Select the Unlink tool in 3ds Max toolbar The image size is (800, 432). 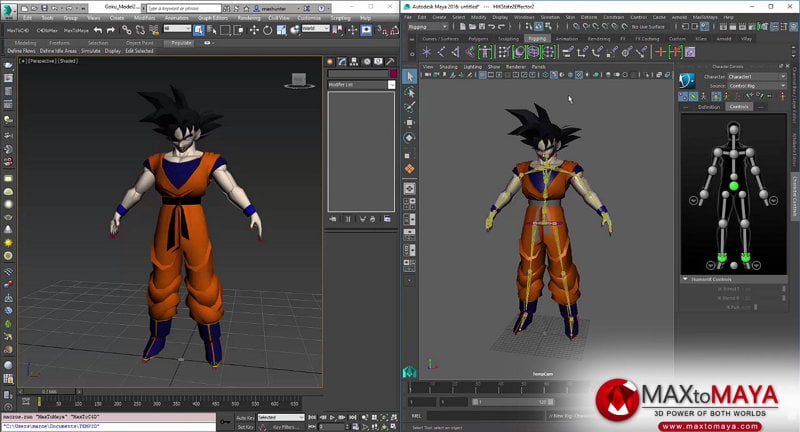coord(140,31)
